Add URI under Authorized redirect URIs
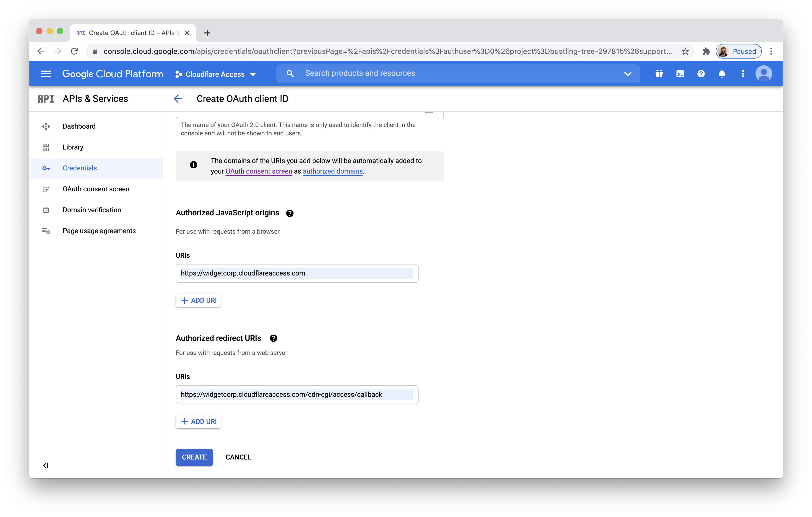 (x=198, y=422)
